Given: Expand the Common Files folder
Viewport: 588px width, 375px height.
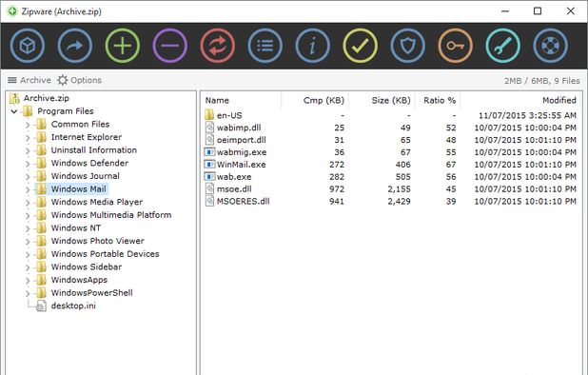Looking at the screenshot, I should [x=28, y=125].
